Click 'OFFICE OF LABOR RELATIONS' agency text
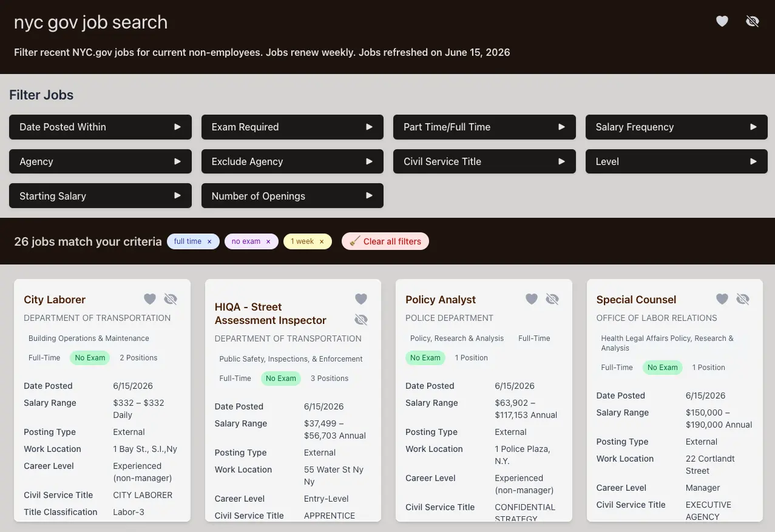 pos(657,318)
